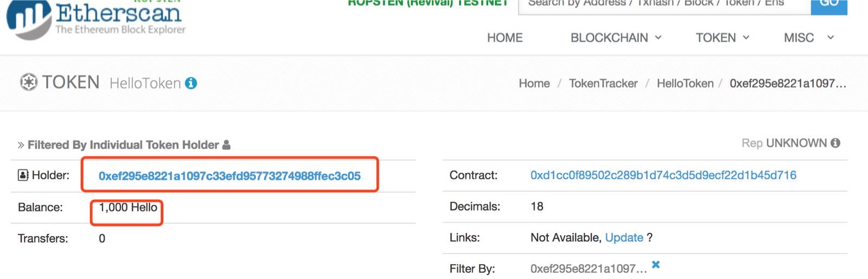The image size is (868, 279).
Task: Open TokenTracker breadcrumb link
Action: (x=603, y=83)
